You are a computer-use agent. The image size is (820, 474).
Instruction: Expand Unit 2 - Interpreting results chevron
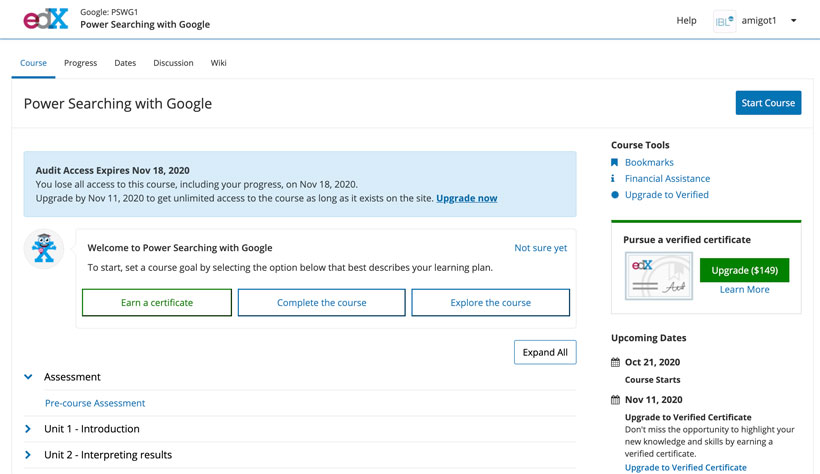click(28, 455)
